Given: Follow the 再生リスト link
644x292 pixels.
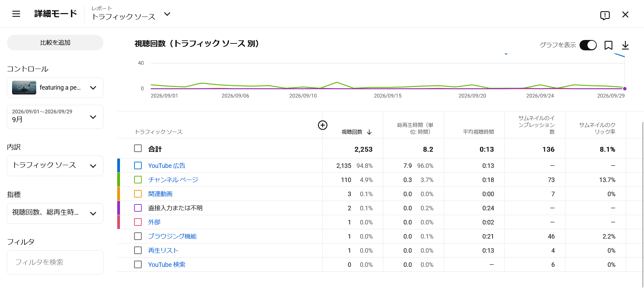Looking at the screenshot, I should [163, 251].
